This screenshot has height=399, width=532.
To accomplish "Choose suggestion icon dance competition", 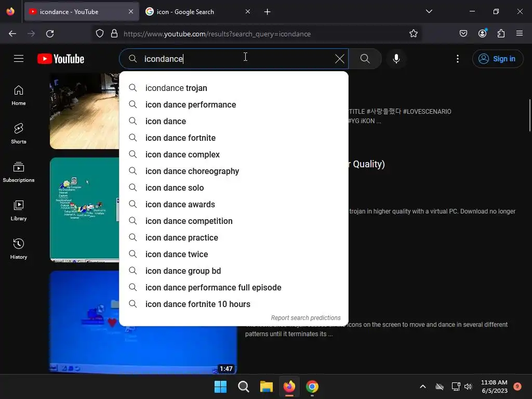I will tap(234, 221).
